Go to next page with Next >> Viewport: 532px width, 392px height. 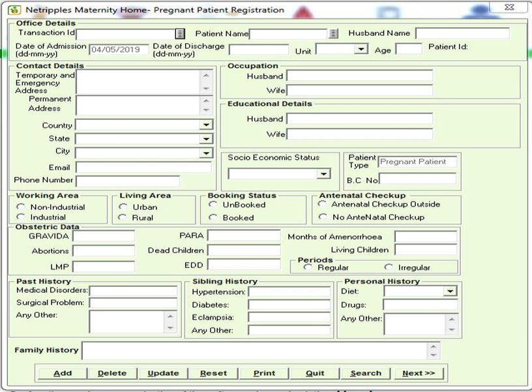click(419, 373)
